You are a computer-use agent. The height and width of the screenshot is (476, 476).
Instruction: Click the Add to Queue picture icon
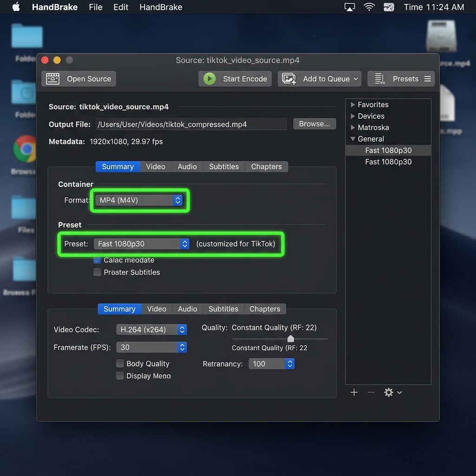(289, 79)
